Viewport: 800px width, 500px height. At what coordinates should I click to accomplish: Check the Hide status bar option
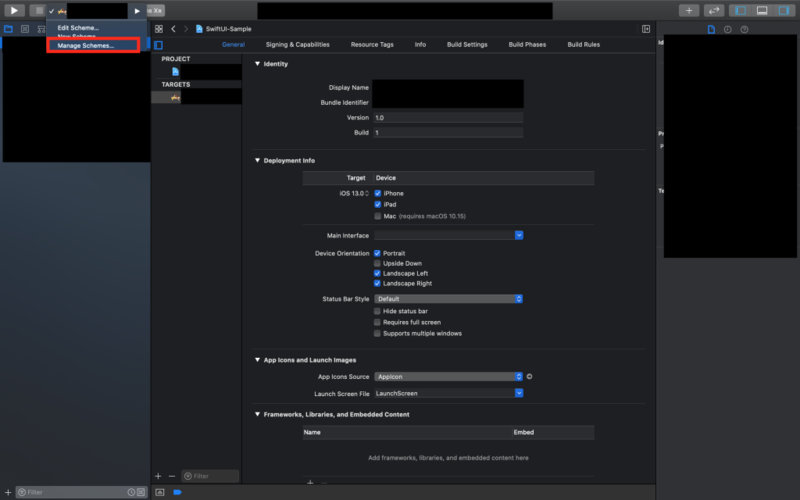pyautogui.click(x=377, y=311)
